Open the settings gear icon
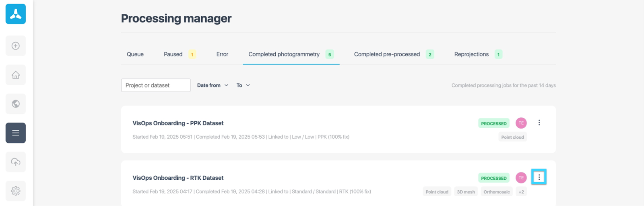 (x=16, y=191)
